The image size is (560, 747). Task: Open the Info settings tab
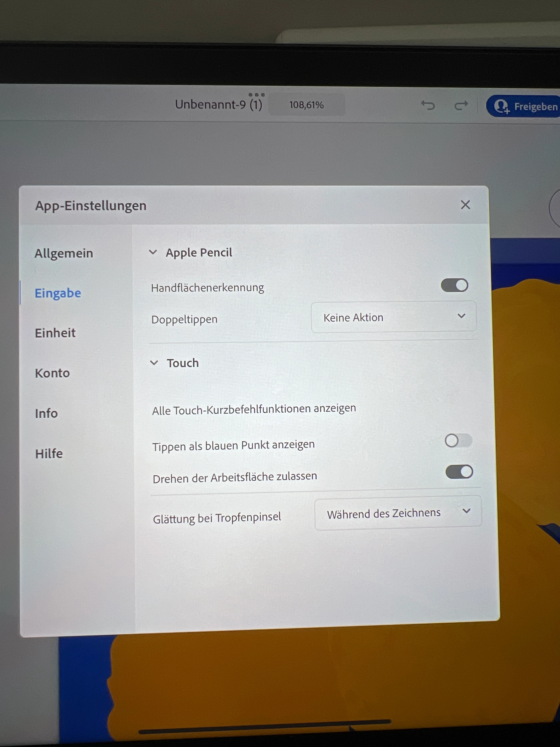coord(46,413)
